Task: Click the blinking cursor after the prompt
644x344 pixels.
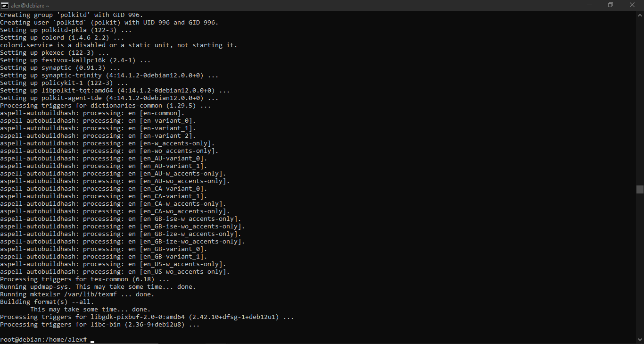Action: point(92,340)
